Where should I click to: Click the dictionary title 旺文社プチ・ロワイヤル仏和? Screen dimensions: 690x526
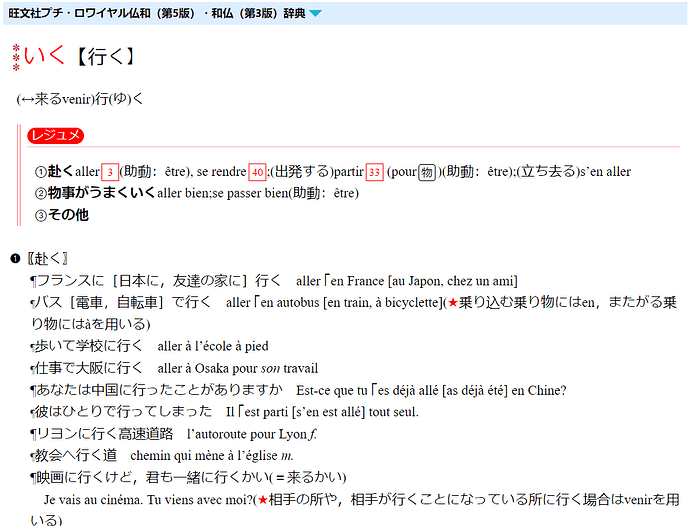[x=79, y=13]
